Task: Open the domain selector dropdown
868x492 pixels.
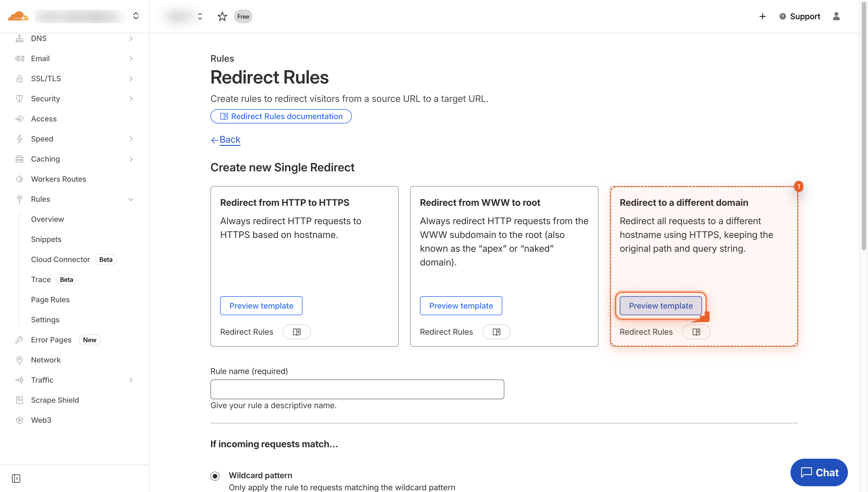Action: point(200,16)
